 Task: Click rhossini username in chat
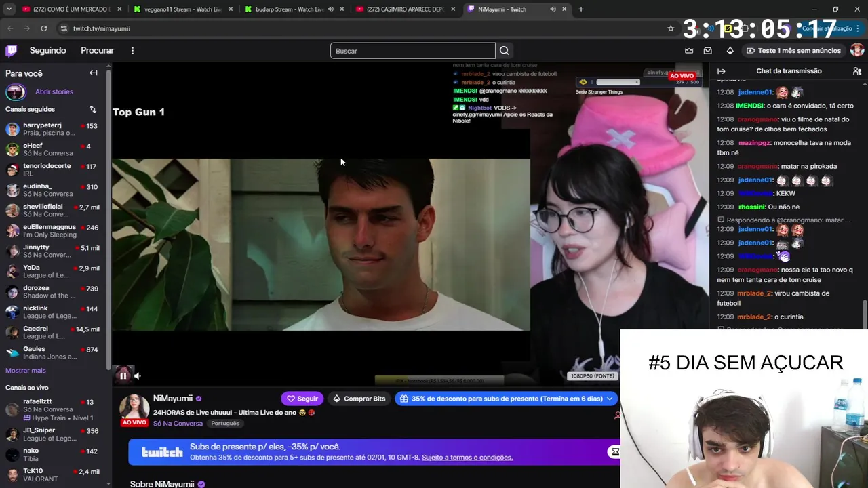click(x=751, y=207)
